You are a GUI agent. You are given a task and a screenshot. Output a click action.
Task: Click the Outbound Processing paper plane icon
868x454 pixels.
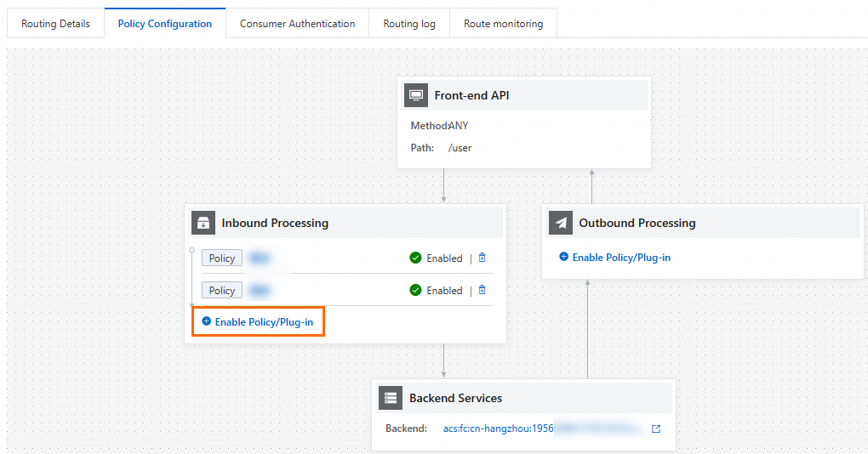[x=561, y=223]
